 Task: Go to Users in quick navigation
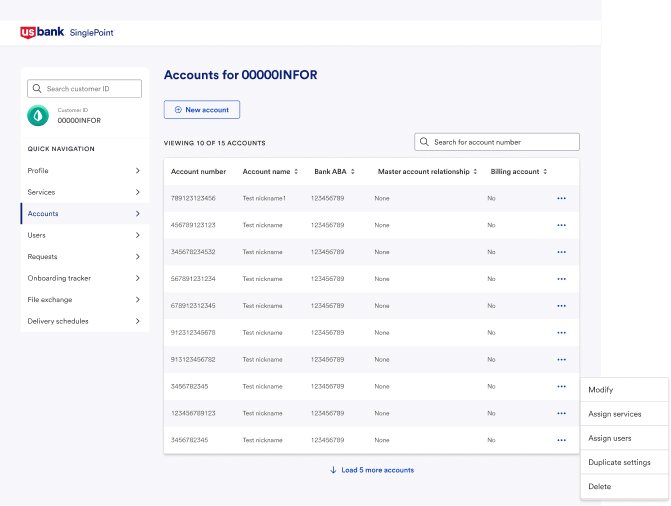click(85, 235)
